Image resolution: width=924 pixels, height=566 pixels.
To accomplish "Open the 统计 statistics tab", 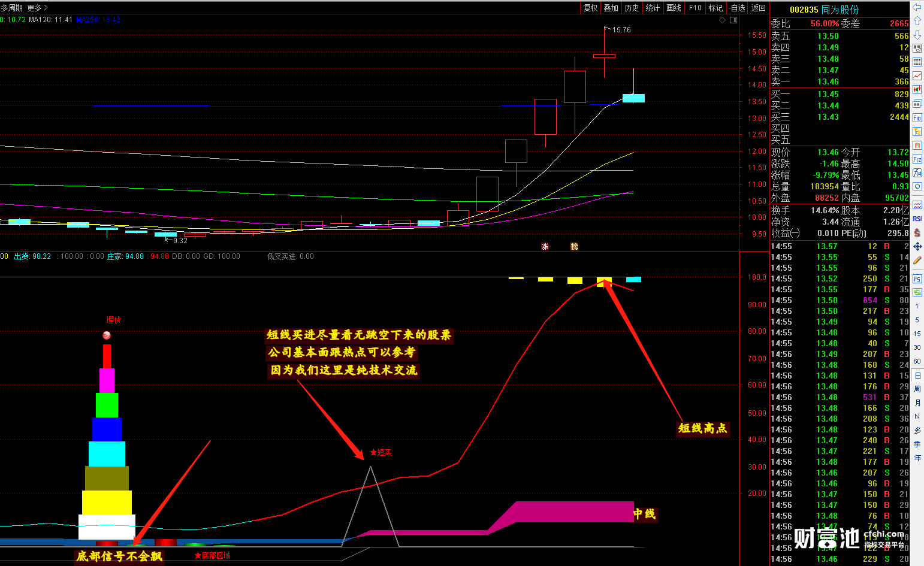I will click(653, 8).
